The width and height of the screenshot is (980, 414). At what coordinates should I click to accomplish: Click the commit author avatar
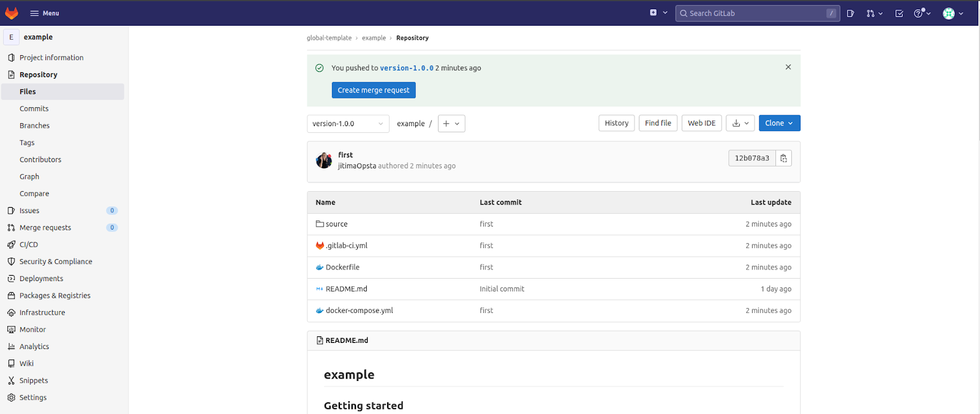tap(324, 160)
